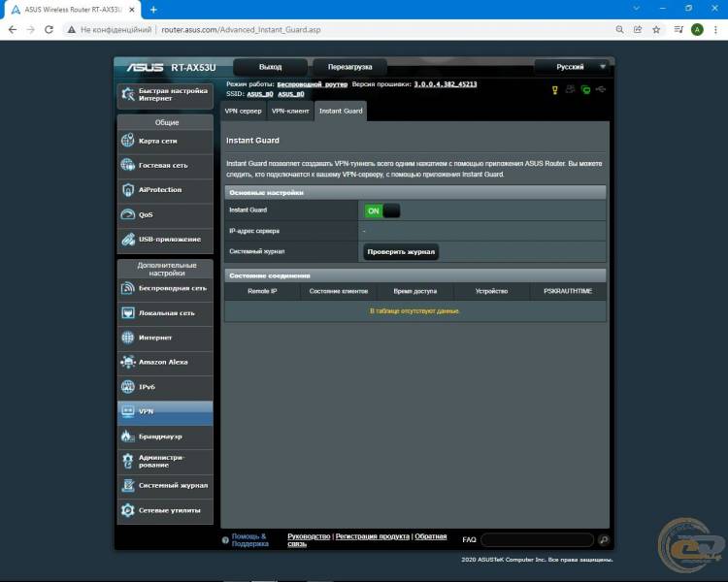The image size is (728, 582).
Task: Open the Регистрация продукта link
Action: (373, 536)
